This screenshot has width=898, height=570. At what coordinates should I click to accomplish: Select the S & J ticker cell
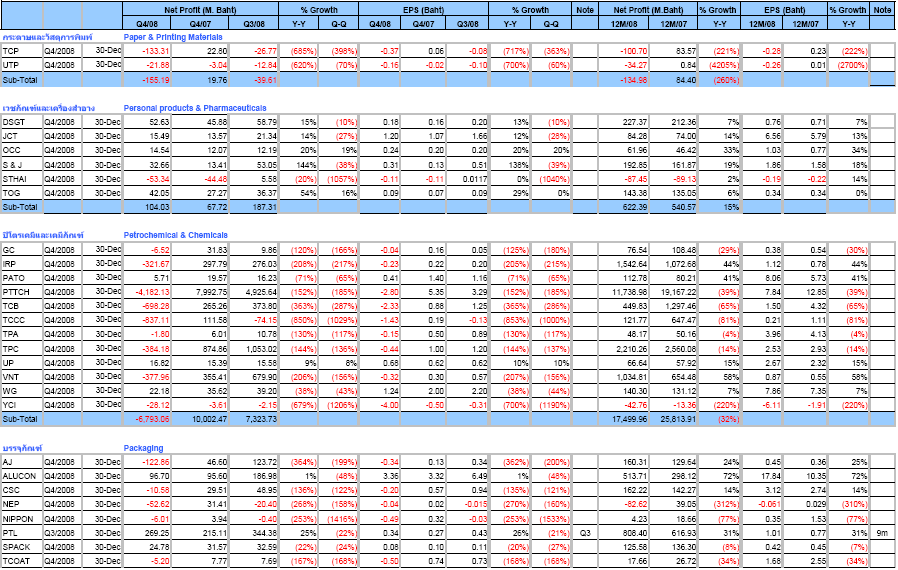point(22,165)
